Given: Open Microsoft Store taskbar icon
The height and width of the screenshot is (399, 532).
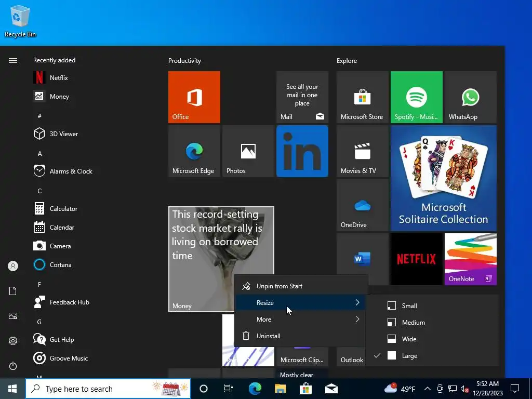Looking at the screenshot, I should (305, 389).
